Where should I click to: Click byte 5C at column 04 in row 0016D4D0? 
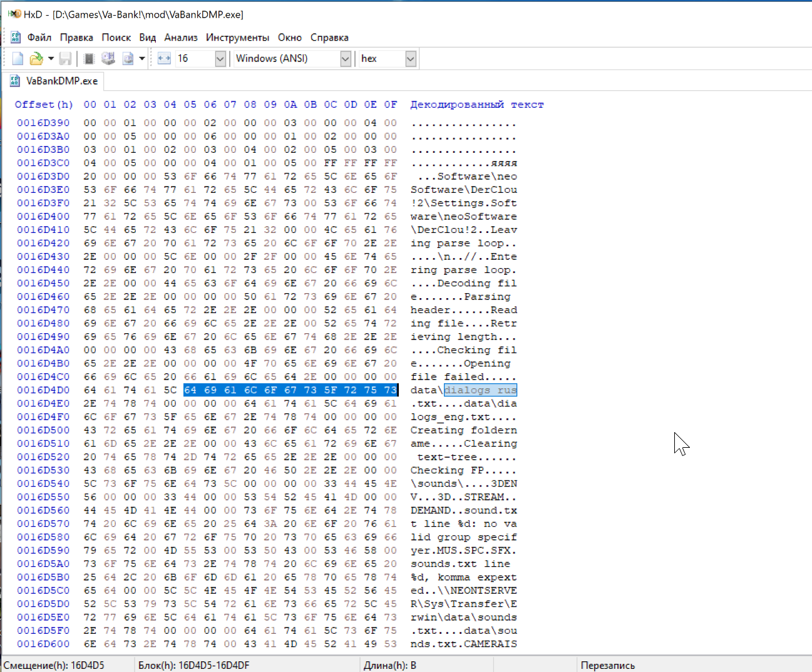(x=170, y=390)
